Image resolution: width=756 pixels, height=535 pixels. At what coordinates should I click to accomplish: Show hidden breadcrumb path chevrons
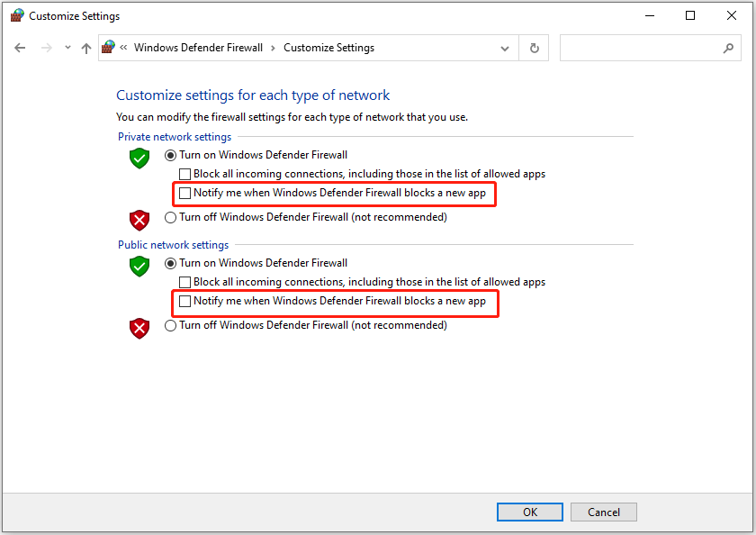(x=123, y=47)
